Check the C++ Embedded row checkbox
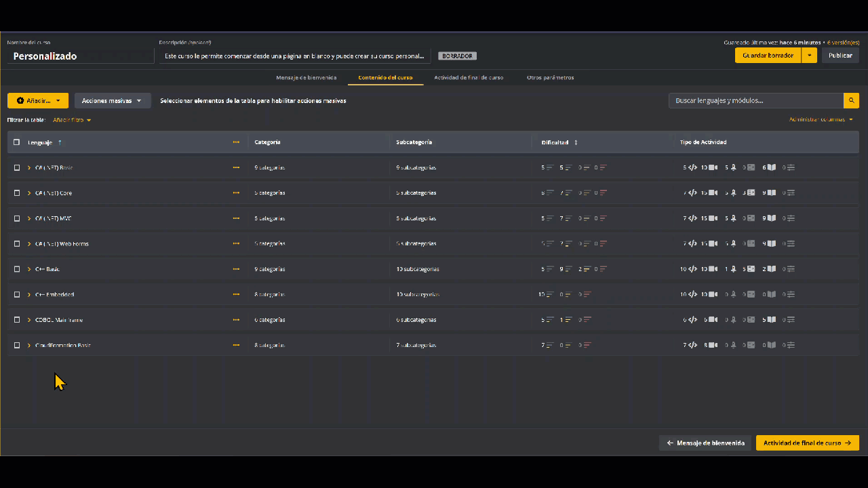 tap(17, 294)
